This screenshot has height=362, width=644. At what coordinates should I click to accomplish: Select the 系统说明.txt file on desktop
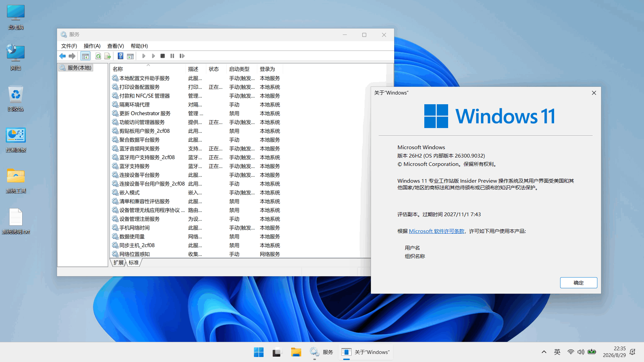(16, 221)
